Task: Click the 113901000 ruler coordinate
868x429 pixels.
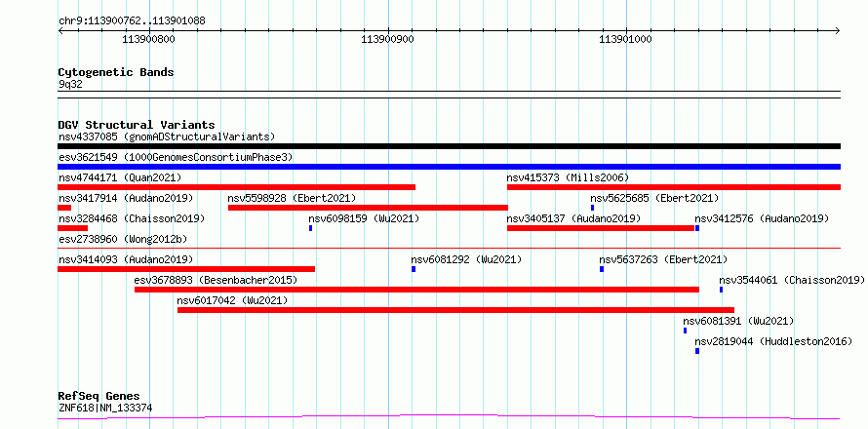Action: (x=626, y=40)
